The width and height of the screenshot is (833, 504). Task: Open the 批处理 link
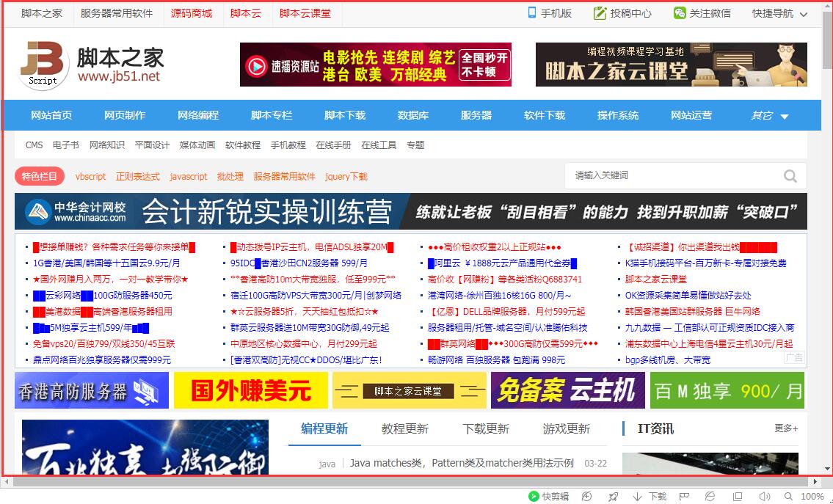[230, 176]
